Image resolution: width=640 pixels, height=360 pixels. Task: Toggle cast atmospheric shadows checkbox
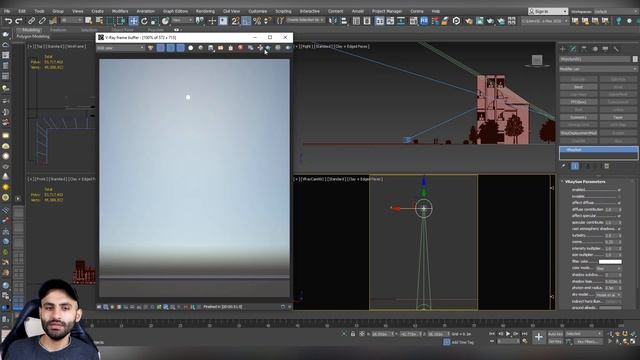click(x=619, y=229)
